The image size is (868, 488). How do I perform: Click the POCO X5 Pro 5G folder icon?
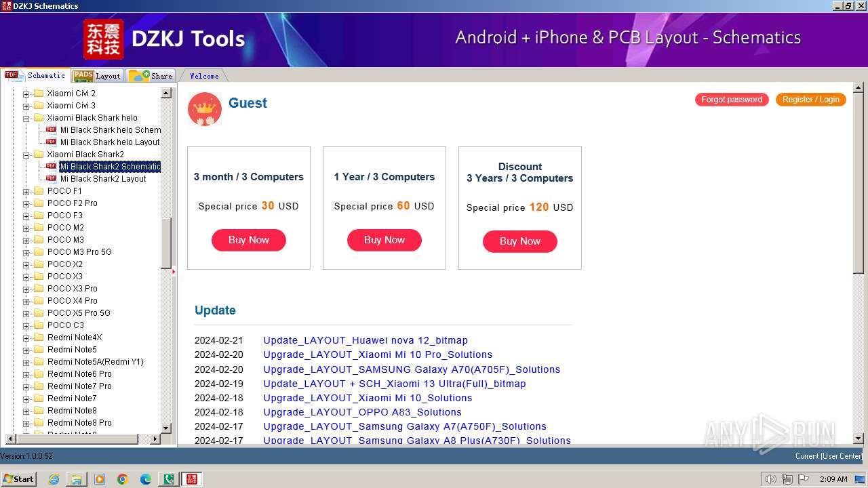[x=39, y=312]
